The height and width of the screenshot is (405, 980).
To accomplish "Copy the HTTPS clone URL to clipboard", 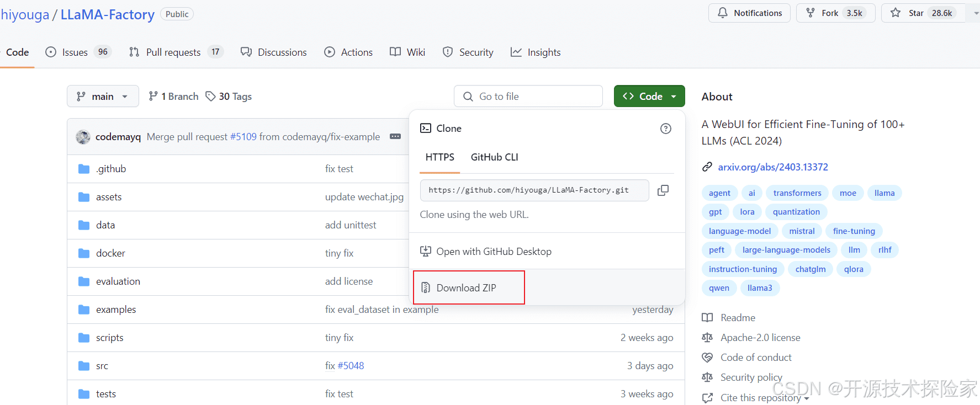I will coord(663,190).
